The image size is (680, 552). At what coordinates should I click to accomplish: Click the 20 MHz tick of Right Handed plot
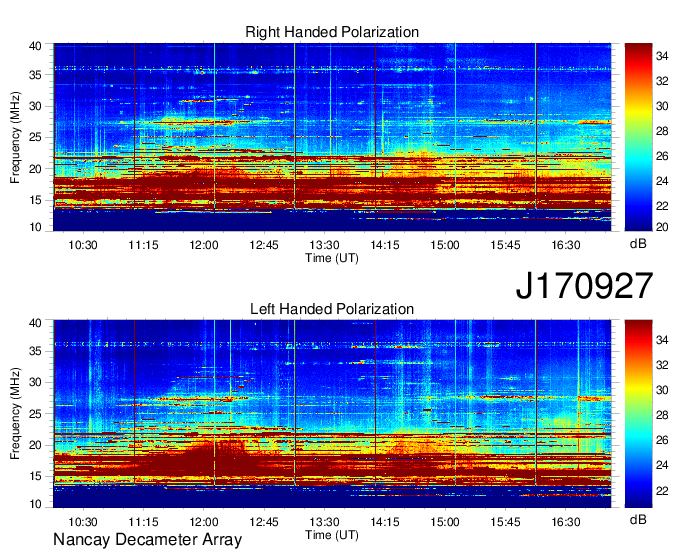pyautogui.click(x=35, y=169)
